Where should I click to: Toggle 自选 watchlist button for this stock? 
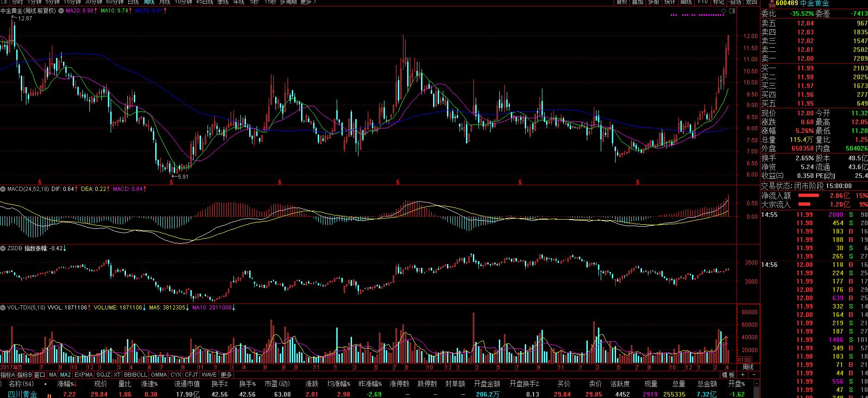734,2
